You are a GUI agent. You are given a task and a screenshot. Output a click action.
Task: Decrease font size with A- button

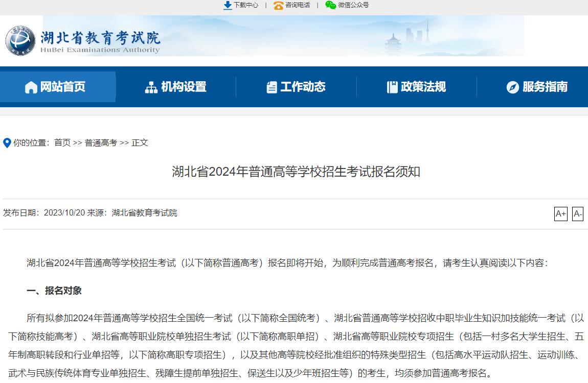[577, 214]
